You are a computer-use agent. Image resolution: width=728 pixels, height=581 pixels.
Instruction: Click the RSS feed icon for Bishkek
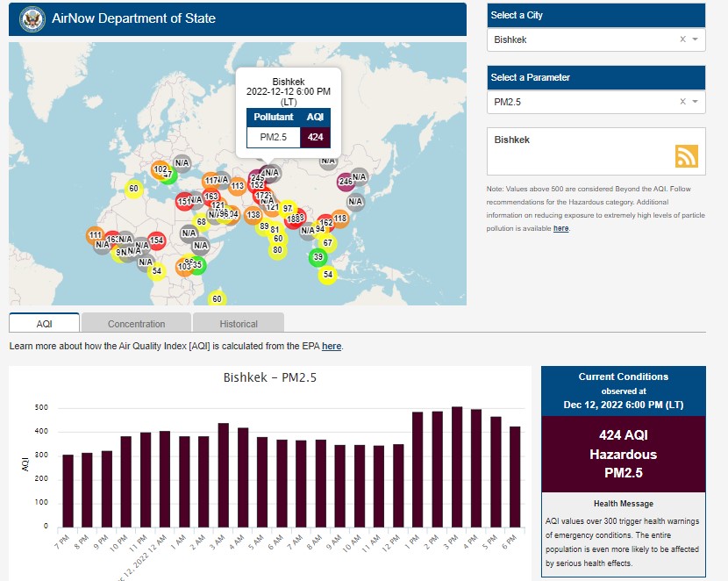(x=686, y=155)
